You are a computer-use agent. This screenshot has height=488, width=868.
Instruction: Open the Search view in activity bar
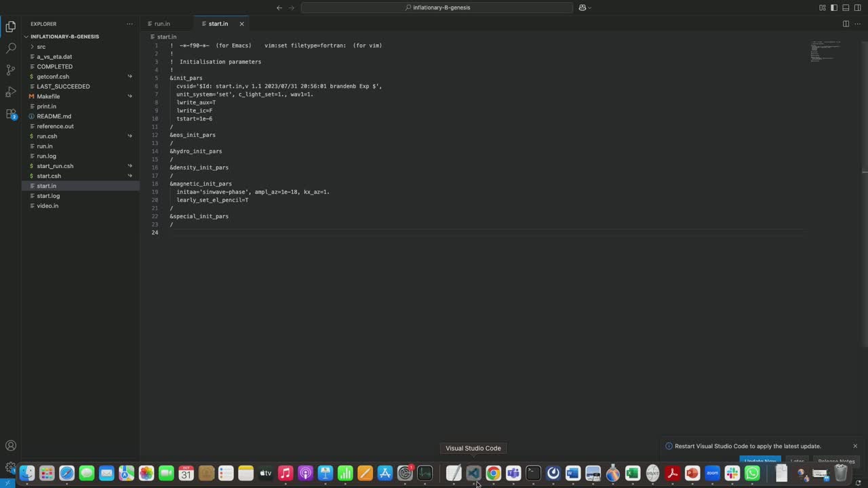11,49
